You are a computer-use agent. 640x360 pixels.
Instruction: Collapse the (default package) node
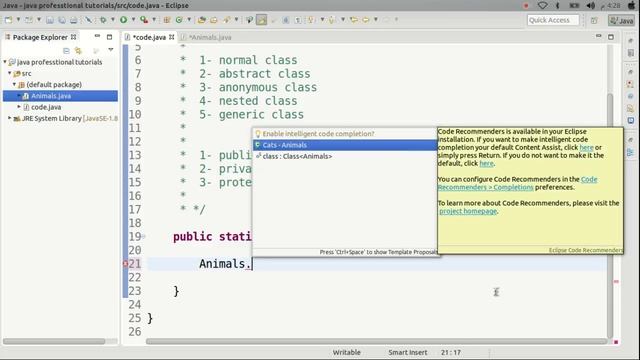click(14, 84)
